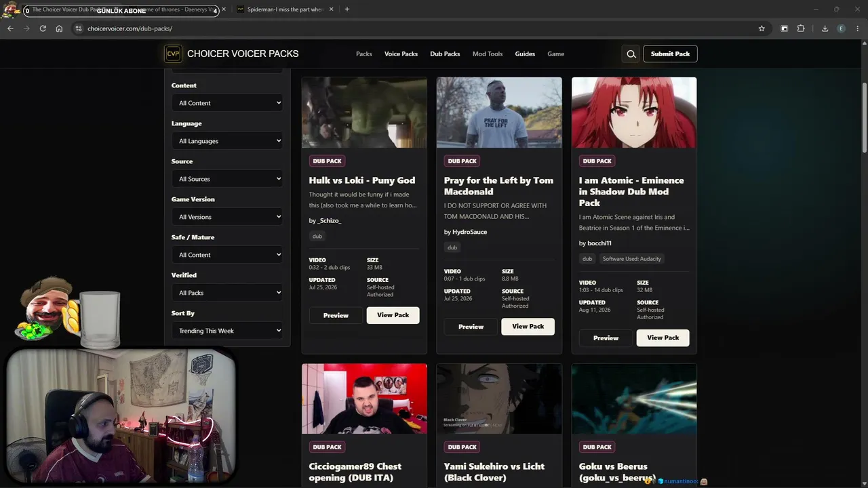The width and height of the screenshot is (868, 488).
Task: Select Game in the navigation bar
Action: (x=556, y=54)
